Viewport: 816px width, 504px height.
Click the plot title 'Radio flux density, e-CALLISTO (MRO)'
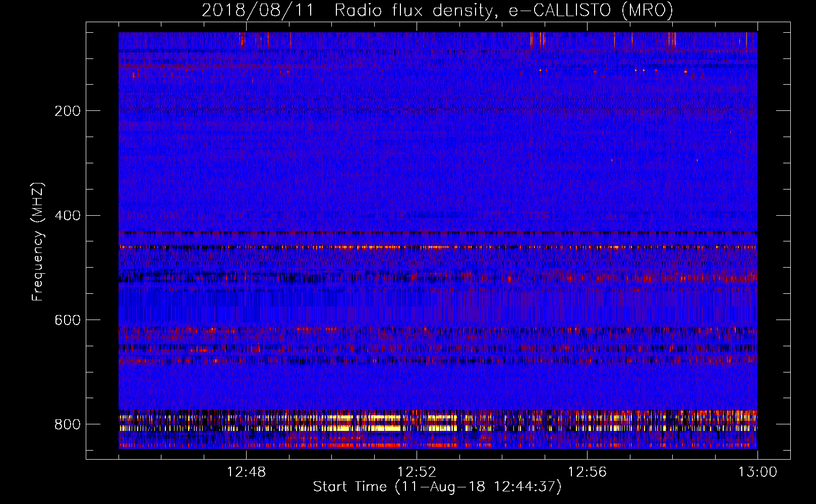coord(503,10)
